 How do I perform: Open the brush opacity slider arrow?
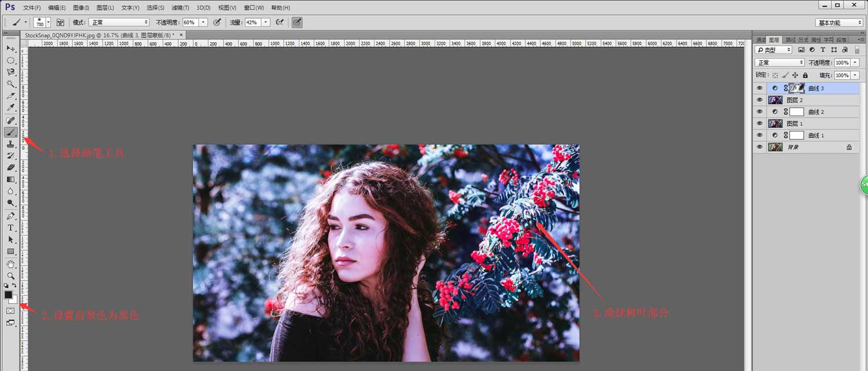click(203, 22)
